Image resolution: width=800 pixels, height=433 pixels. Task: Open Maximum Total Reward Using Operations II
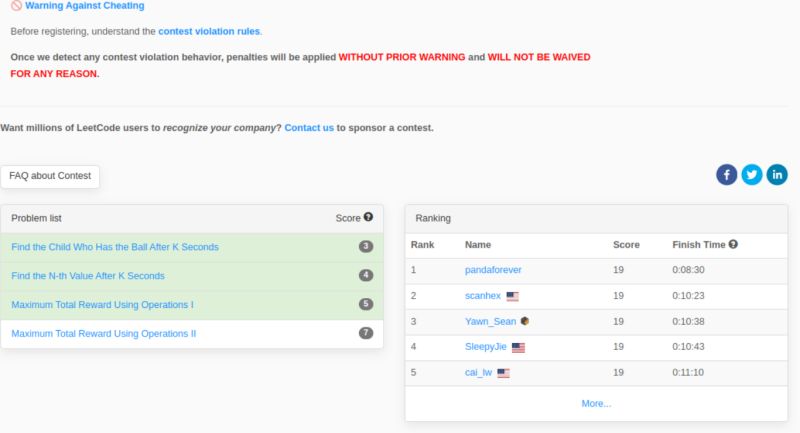click(104, 334)
